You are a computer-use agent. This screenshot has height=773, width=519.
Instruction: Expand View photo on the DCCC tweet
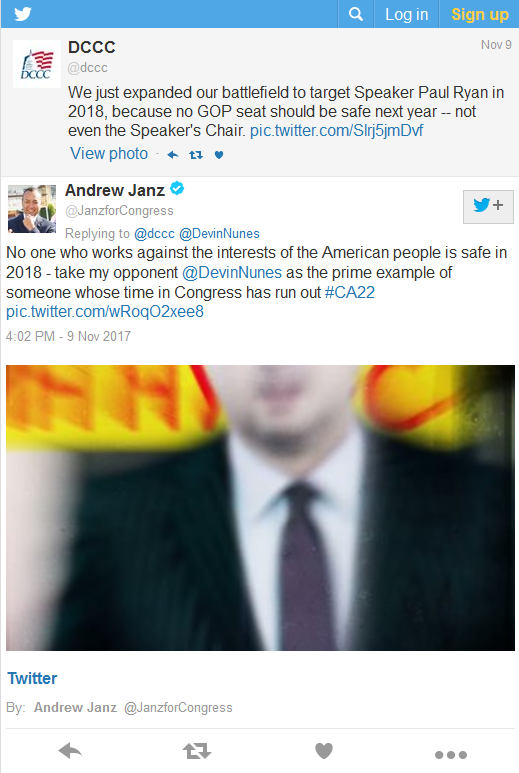pos(109,153)
